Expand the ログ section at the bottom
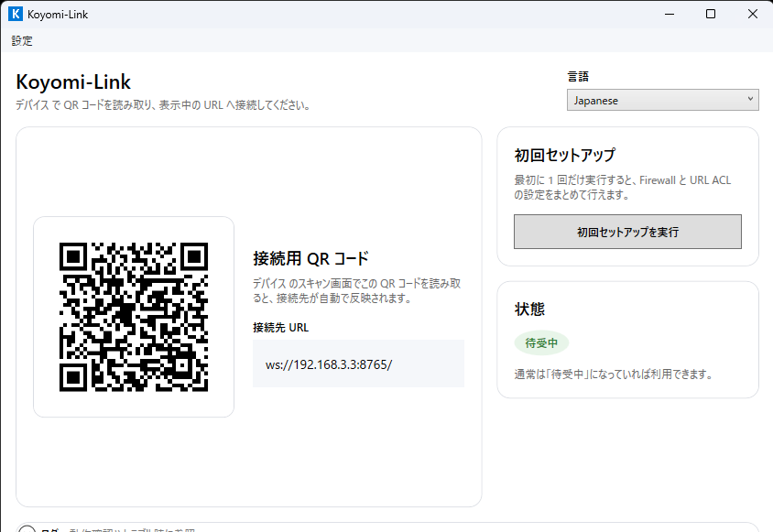 (x=27, y=529)
